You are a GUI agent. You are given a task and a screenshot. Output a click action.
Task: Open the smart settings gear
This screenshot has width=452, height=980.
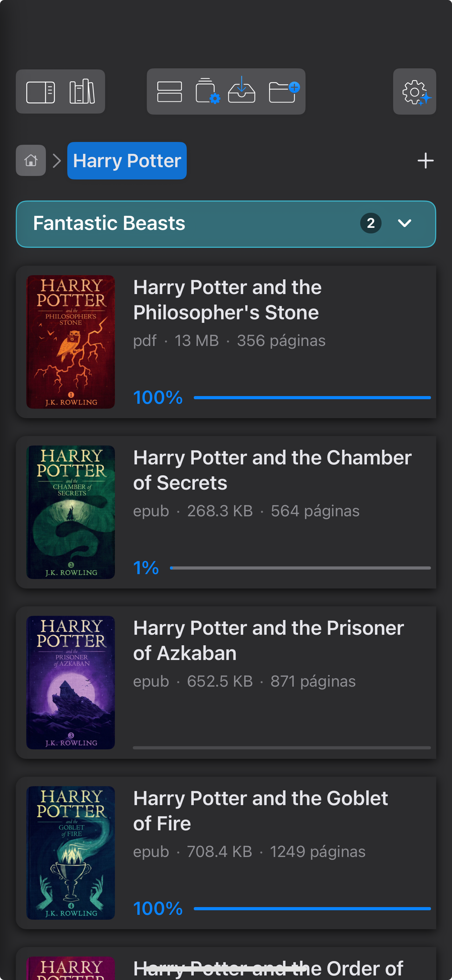click(414, 92)
